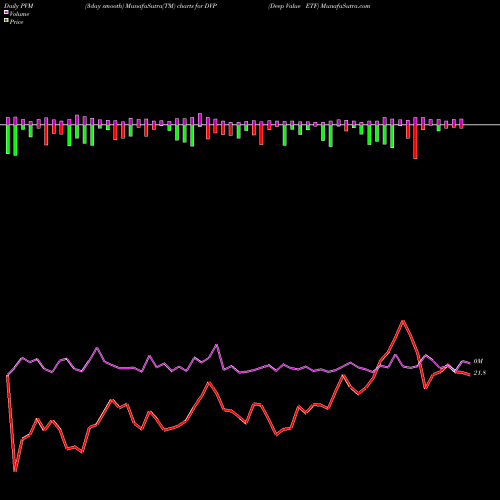
Task: Click the 'Daily PVM' title text
Action: coord(19,6)
